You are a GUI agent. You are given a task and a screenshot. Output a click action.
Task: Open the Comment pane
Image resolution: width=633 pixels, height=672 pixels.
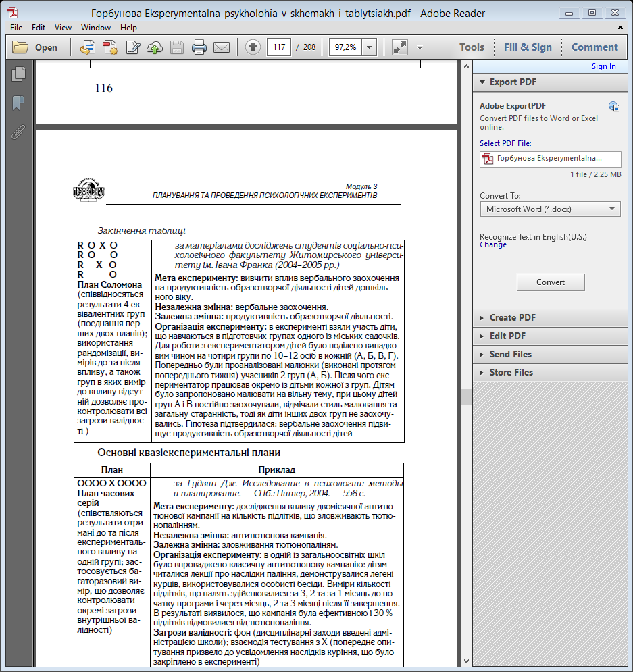(x=594, y=47)
